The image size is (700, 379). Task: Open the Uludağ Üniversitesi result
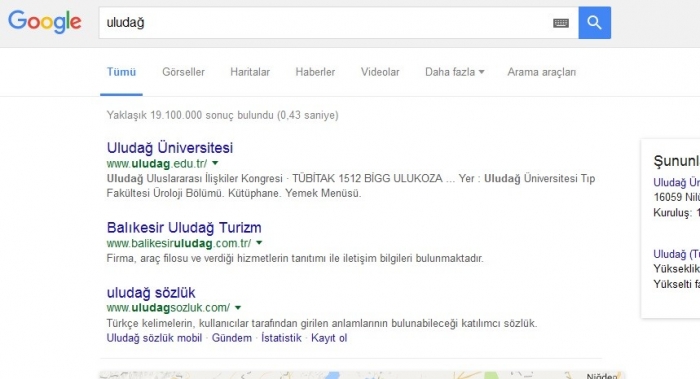coord(170,148)
